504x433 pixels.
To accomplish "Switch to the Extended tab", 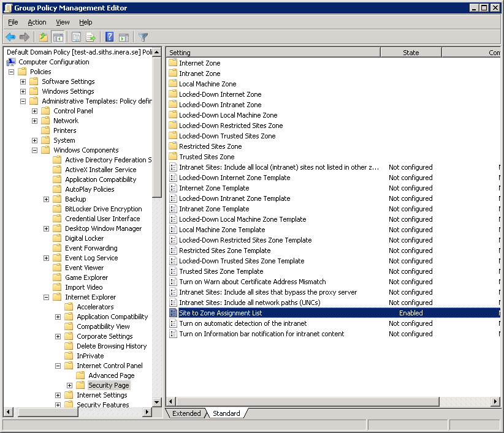I will 186,413.
